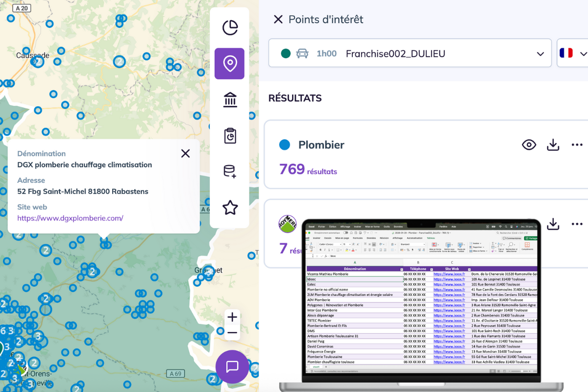Open favorites via the star icon
This screenshot has width=588, height=392.
230,208
